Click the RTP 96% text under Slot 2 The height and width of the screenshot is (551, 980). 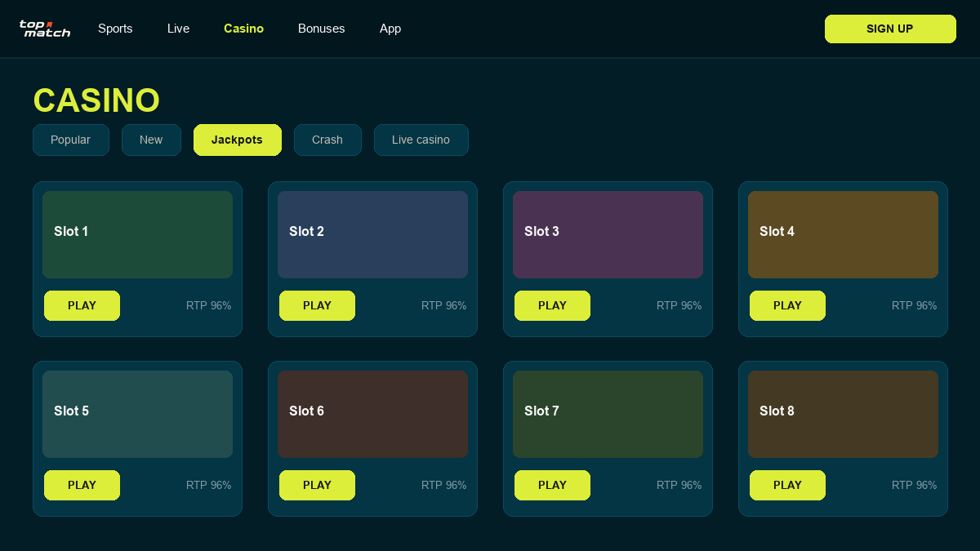coord(443,305)
